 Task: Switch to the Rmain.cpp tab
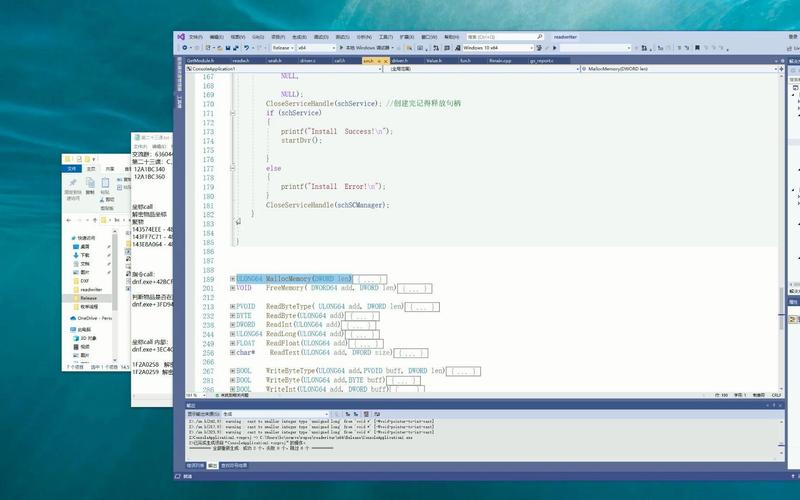(x=500, y=61)
